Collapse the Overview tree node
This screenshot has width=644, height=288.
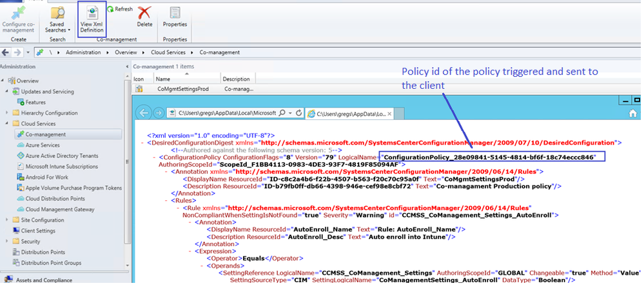(3, 81)
